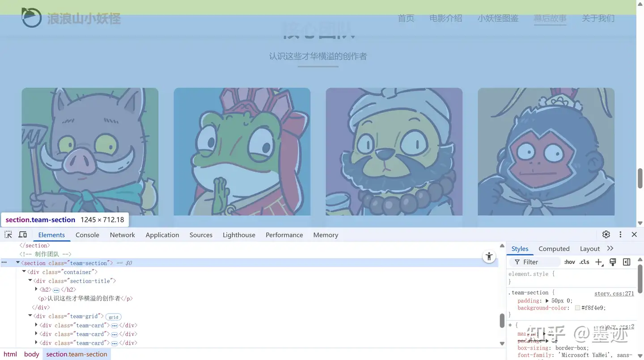Add a new style rule with plus icon
This screenshot has height=360, width=644.
pos(599,262)
